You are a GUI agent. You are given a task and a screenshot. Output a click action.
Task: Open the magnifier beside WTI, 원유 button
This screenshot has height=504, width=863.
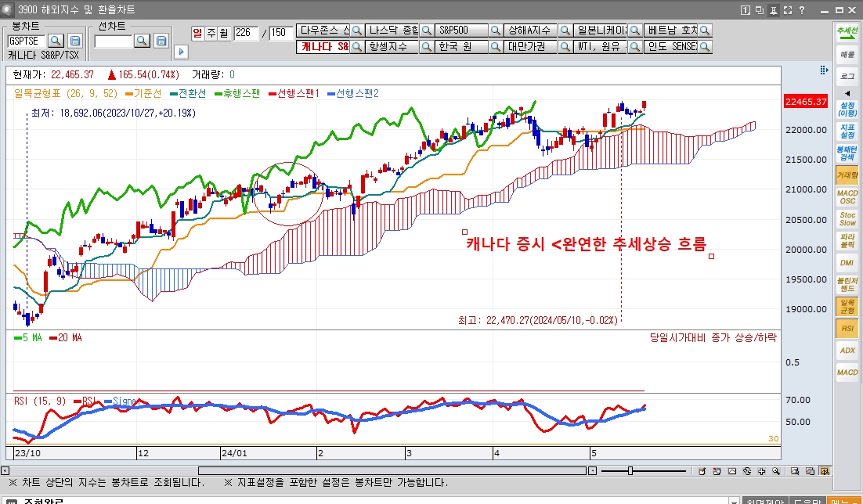(x=634, y=47)
